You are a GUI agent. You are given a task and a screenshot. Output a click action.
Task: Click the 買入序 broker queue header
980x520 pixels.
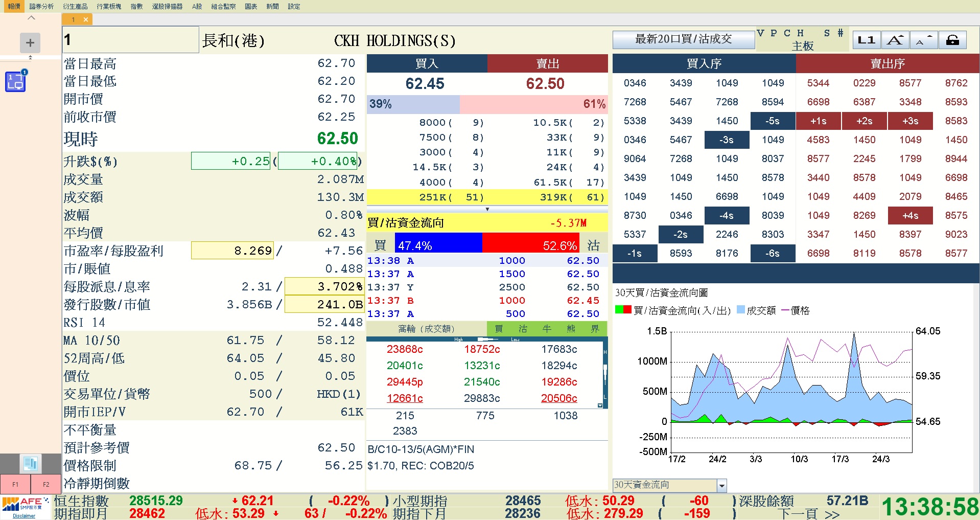(x=704, y=63)
